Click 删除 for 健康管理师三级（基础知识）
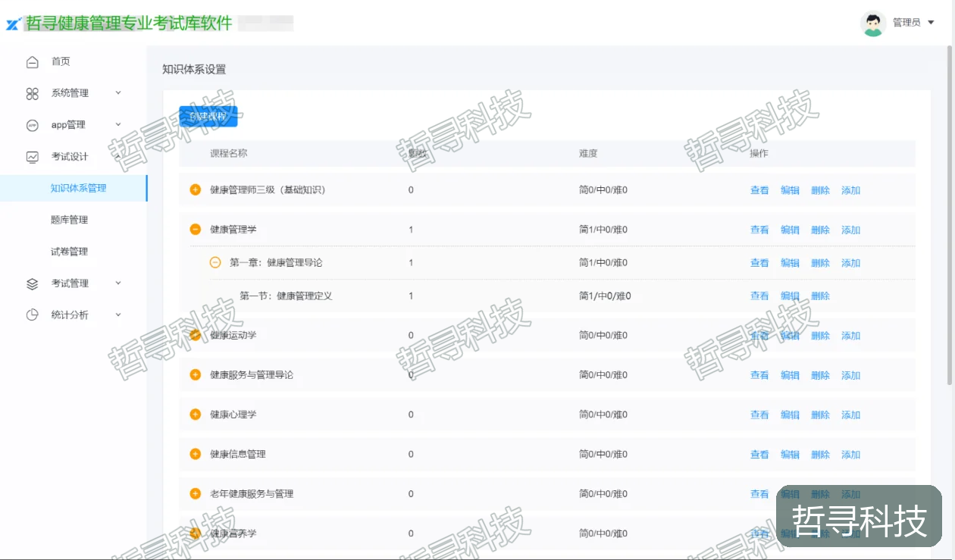Viewport: 955px width, 560px height. pos(820,190)
